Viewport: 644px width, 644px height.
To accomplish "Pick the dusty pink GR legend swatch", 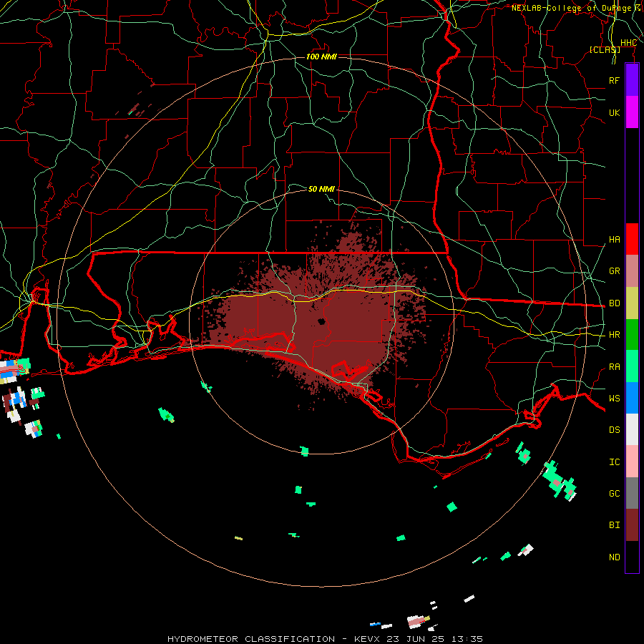I will point(632,271).
